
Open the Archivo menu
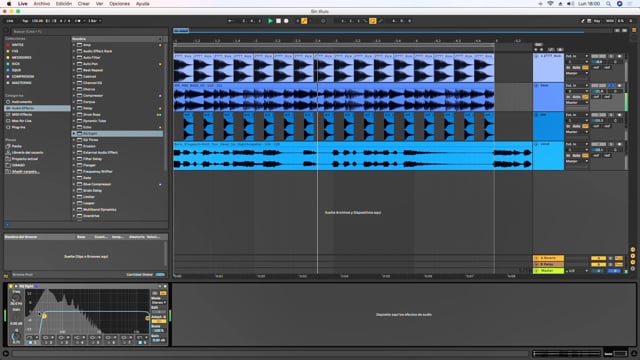pyautogui.click(x=42, y=4)
